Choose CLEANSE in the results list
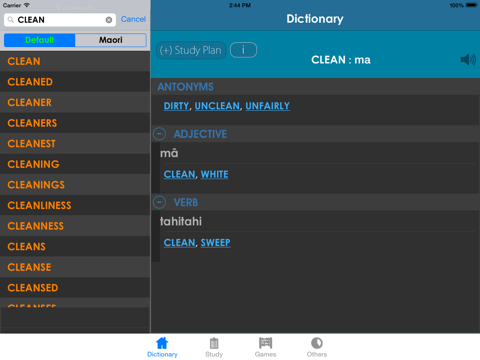 coord(75,267)
